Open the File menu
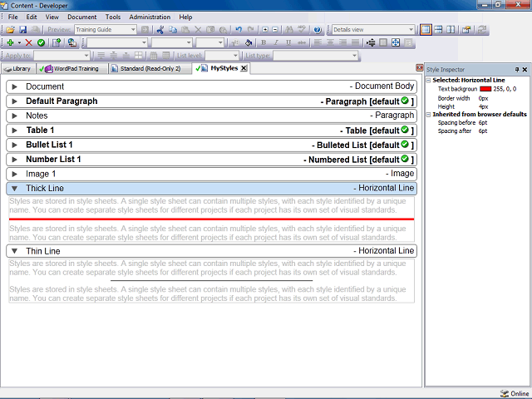 (13, 17)
